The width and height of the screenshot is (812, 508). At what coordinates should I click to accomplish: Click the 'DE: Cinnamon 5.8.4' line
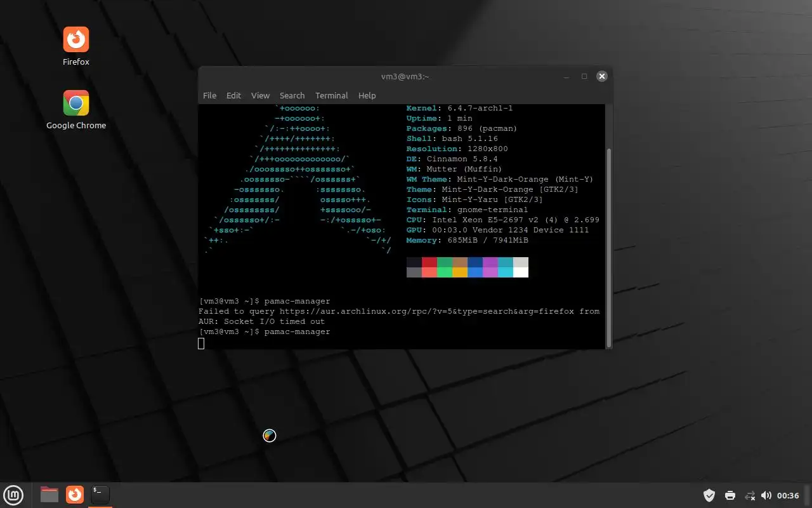click(x=452, y=159)
